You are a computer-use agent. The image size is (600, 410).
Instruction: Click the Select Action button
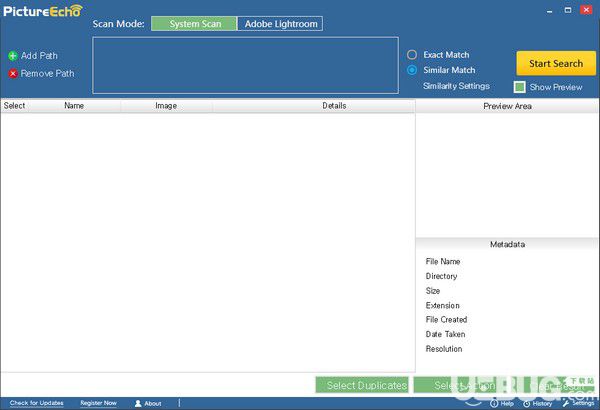pyautogui.click(x=459, y=385)
